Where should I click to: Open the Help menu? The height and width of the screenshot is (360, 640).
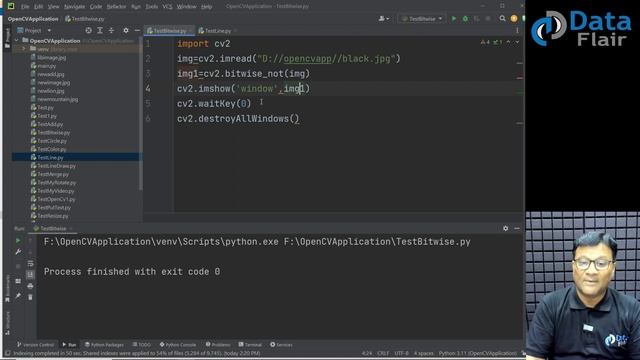click(207, 7)
